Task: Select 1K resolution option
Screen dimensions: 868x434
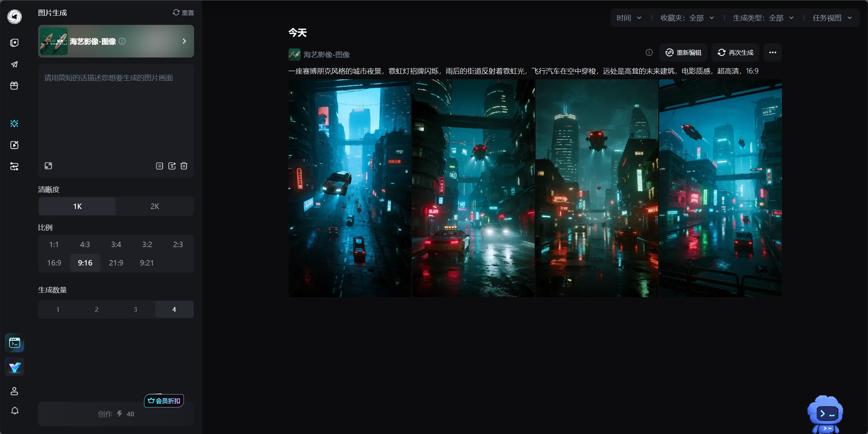Action: click(x=77, y=206)
